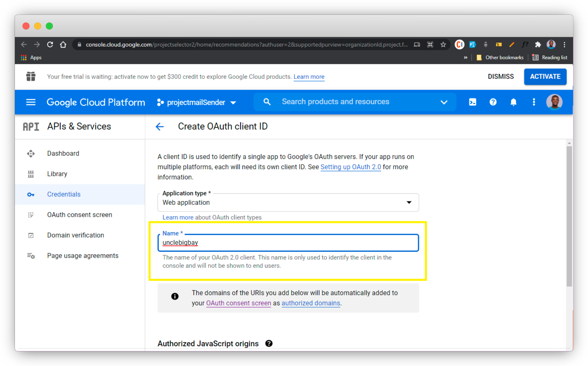Open the Chrome three-dot menu
Screen dimensions: 588x366
(564, 45)
